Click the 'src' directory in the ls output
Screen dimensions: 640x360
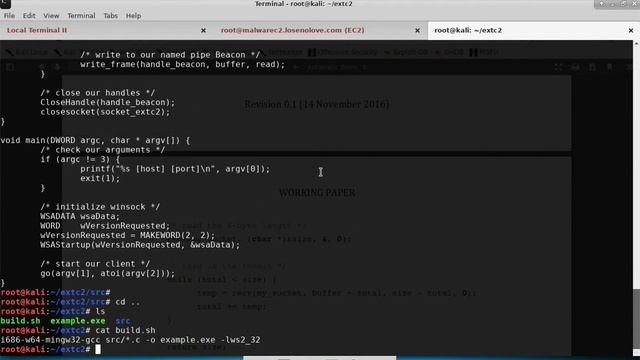[x=122, y=321]
